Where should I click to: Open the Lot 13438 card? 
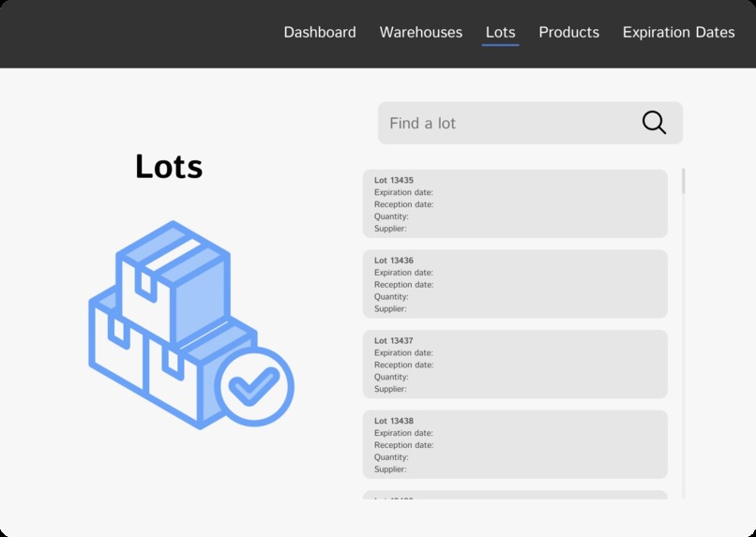pyautogui.click(x=515, y=444)
